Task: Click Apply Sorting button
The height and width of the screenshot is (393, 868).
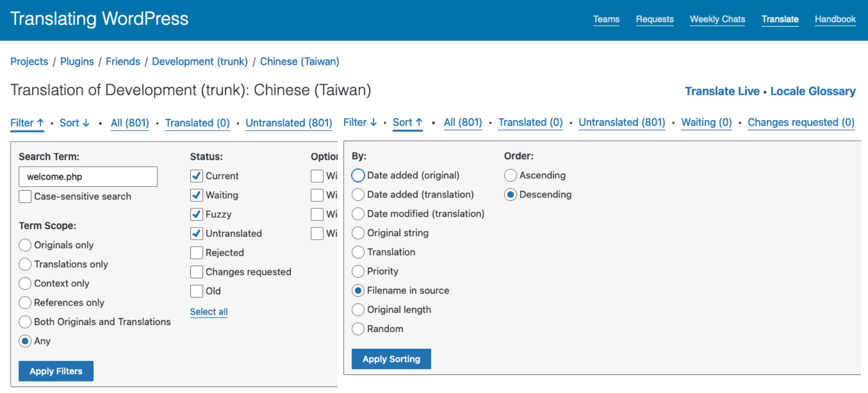Action: (x=391, y=359)
